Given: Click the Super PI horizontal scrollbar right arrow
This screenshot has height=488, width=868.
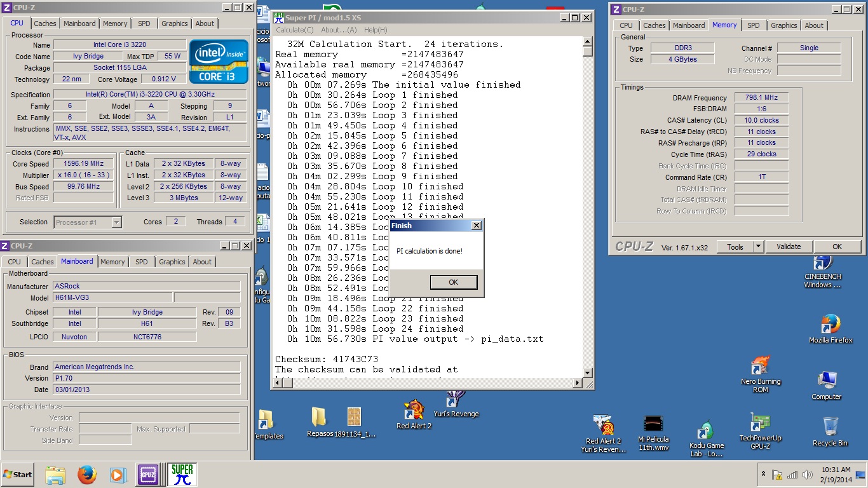Looking at the screenshot, I should 578,383.
